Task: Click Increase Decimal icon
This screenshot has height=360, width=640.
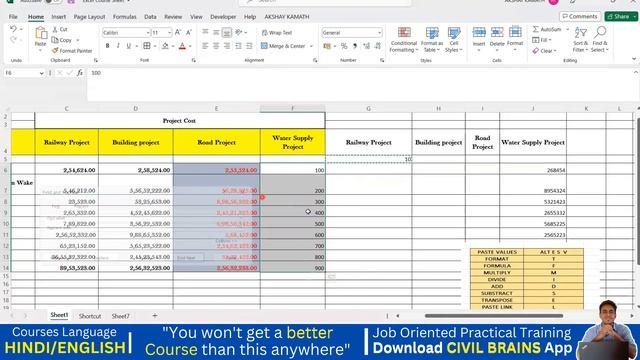Action: click(366, 46)
